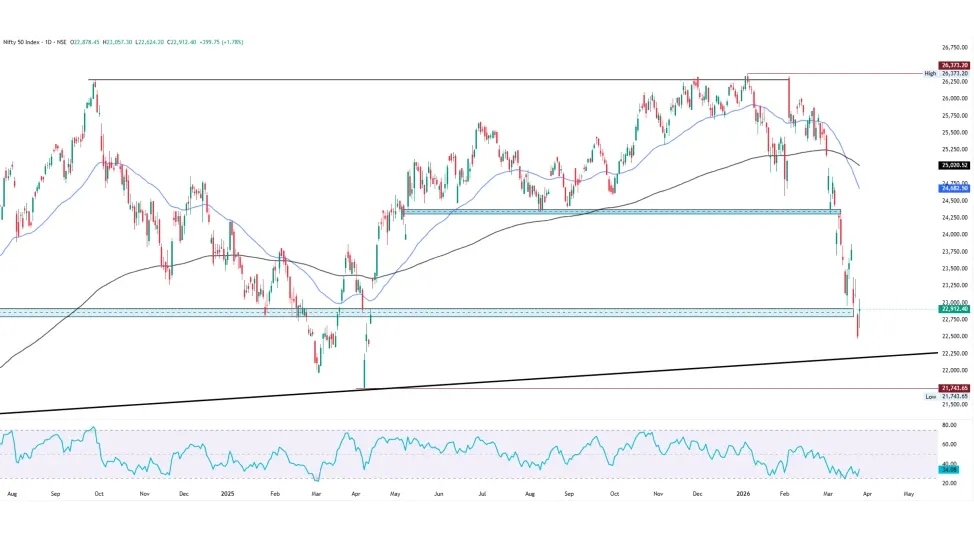Click the green 22,912.40 current price tag
974x548 pixels.
(x=954, y=309)
